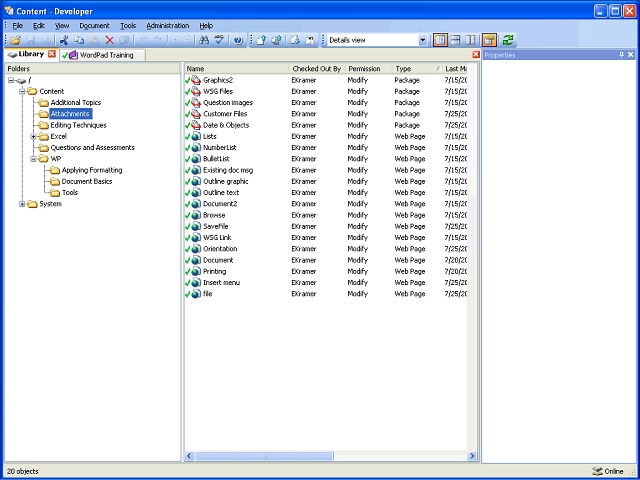The image size is (640, 480).
Task: Sort by the Type column header
Action: coord(418,69)
